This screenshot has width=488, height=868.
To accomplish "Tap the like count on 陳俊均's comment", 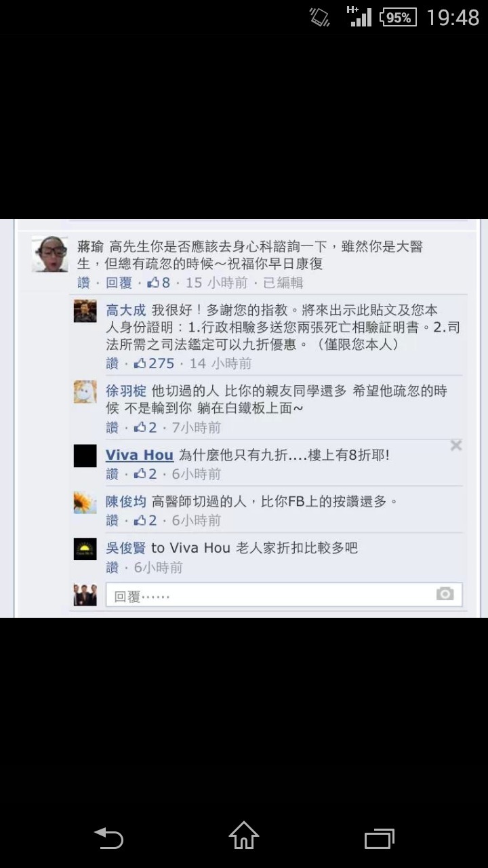I will pyautogui.click(x=146, y=520).
